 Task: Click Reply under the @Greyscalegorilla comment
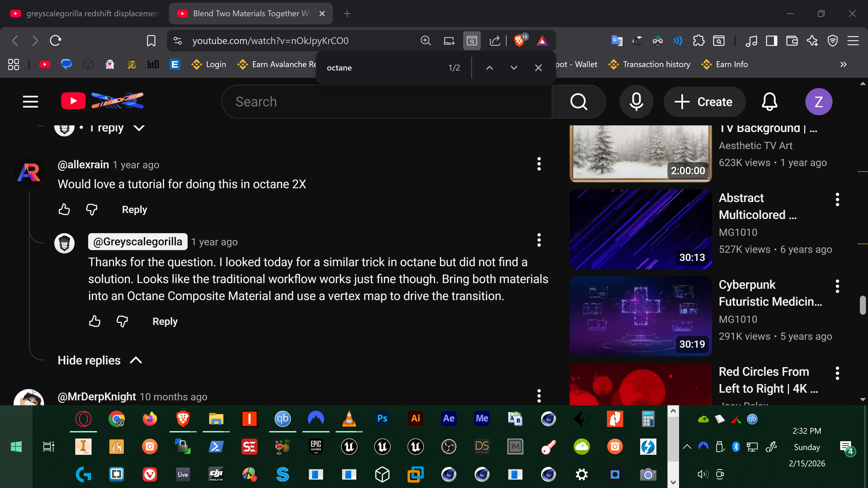coord(165,321)
